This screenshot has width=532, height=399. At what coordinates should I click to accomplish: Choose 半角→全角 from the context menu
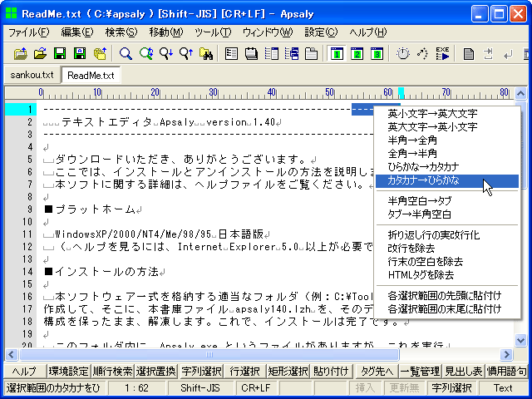tap(411, 140)
